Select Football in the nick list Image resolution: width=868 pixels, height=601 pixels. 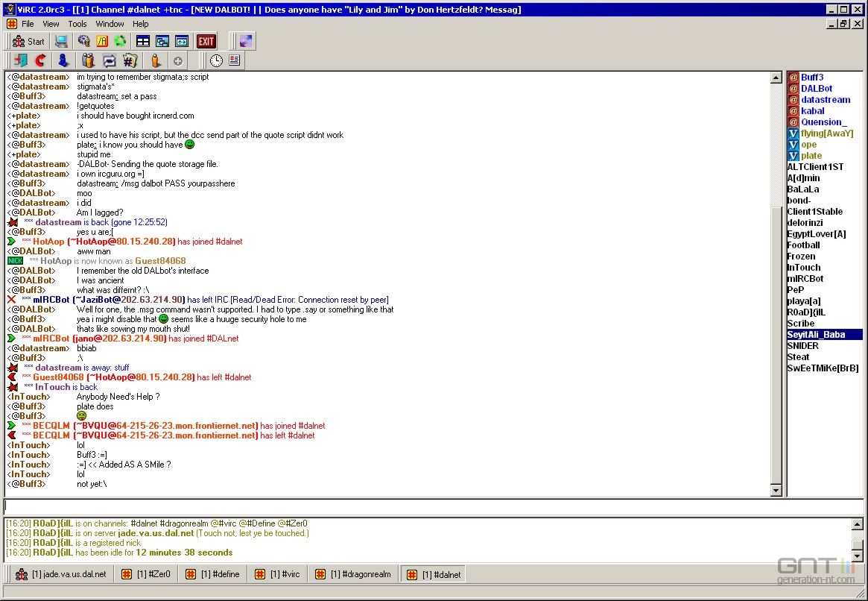824,245
